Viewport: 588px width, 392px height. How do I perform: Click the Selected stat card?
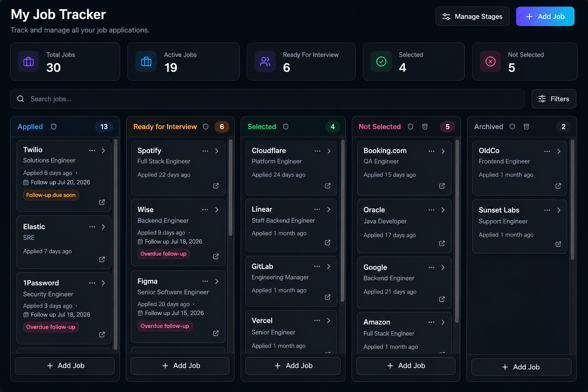(x=414, y=62)
